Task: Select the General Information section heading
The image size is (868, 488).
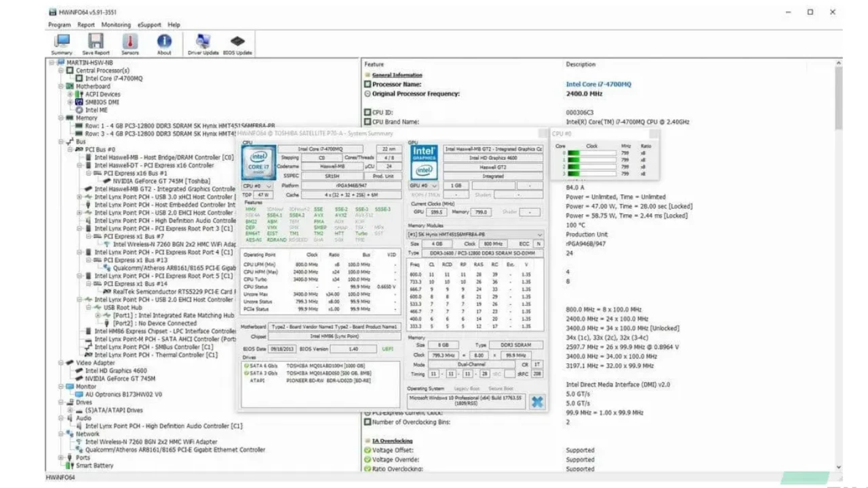Action: click(397, 75)
